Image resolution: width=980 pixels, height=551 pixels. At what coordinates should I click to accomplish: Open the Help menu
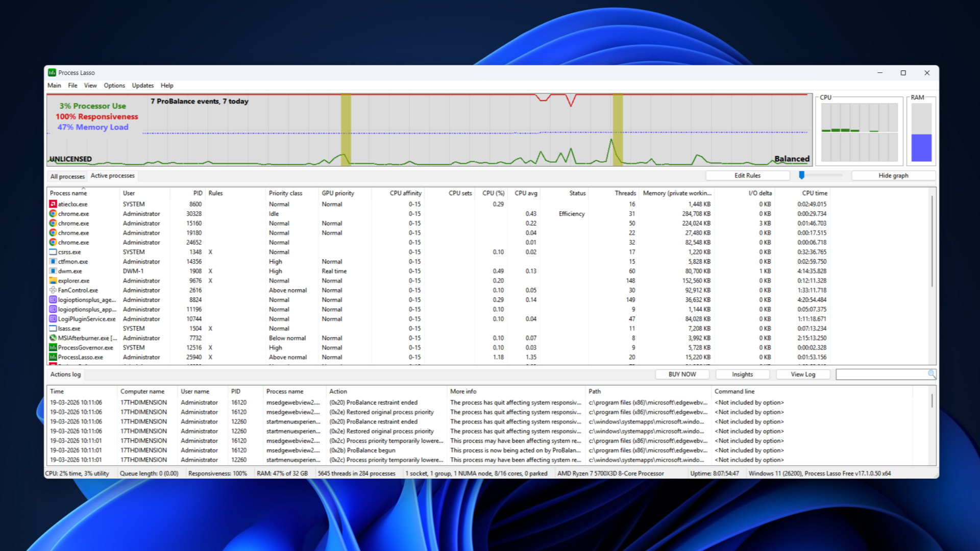(x=167, y=86)
